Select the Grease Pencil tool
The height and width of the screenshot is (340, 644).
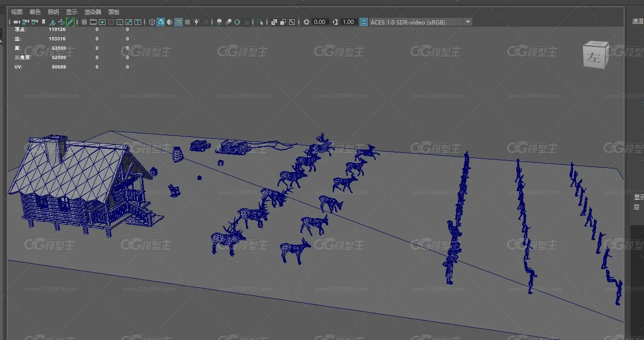coord(70,22)
